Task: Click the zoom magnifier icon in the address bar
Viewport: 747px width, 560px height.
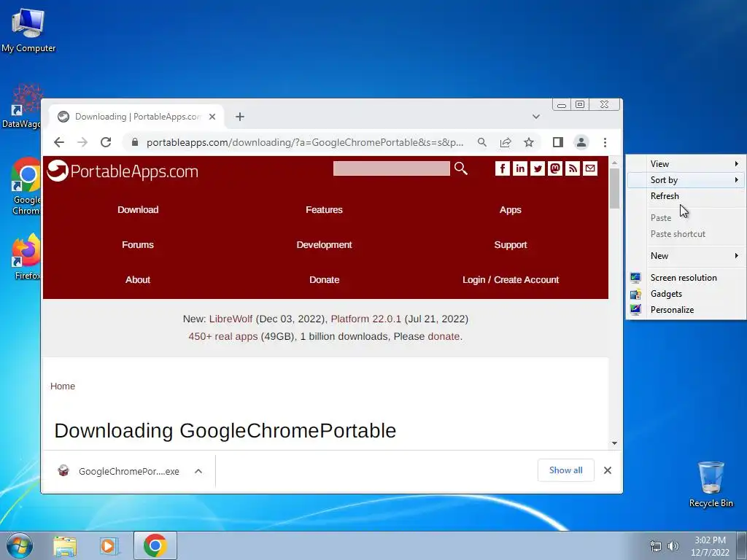Action: tap(482, 142)
